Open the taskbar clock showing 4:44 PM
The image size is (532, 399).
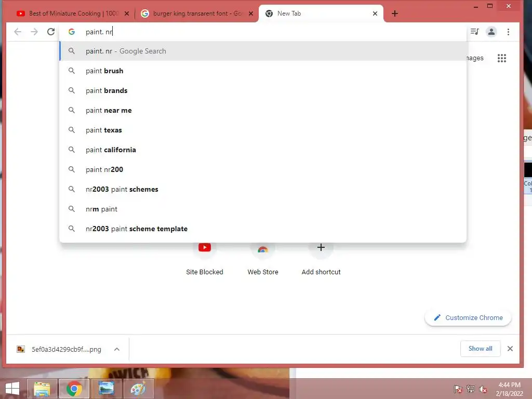[x=509, y=389]
